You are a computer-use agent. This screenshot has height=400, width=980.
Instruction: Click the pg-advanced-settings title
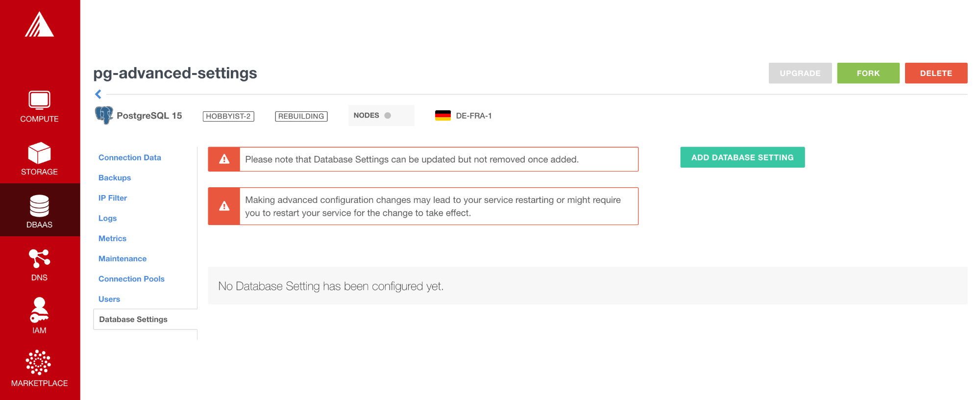pyautogui.click(x=175, y=73)
